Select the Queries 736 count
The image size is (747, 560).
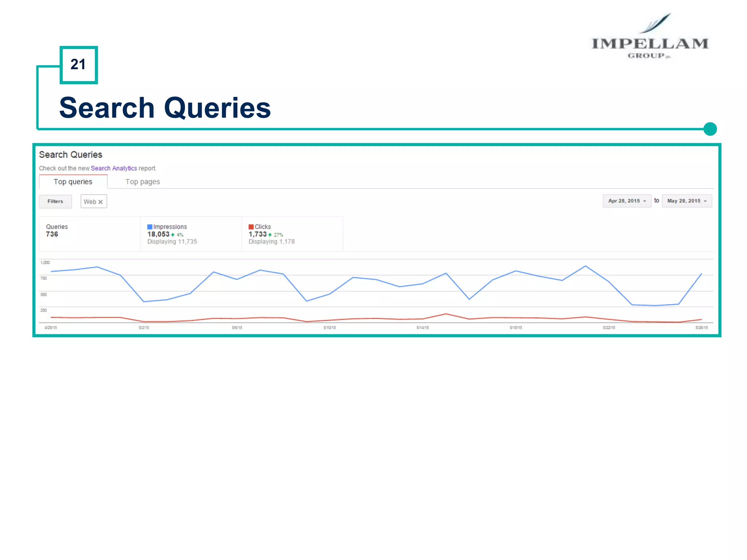52,234
